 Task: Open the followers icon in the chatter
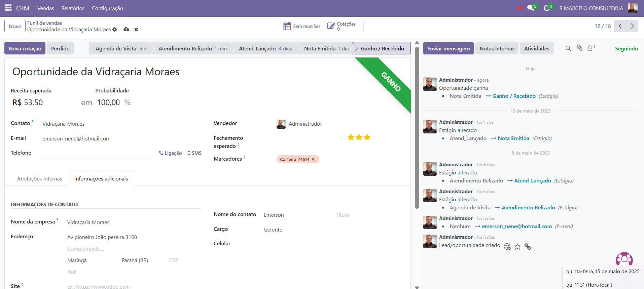(590, 48)
